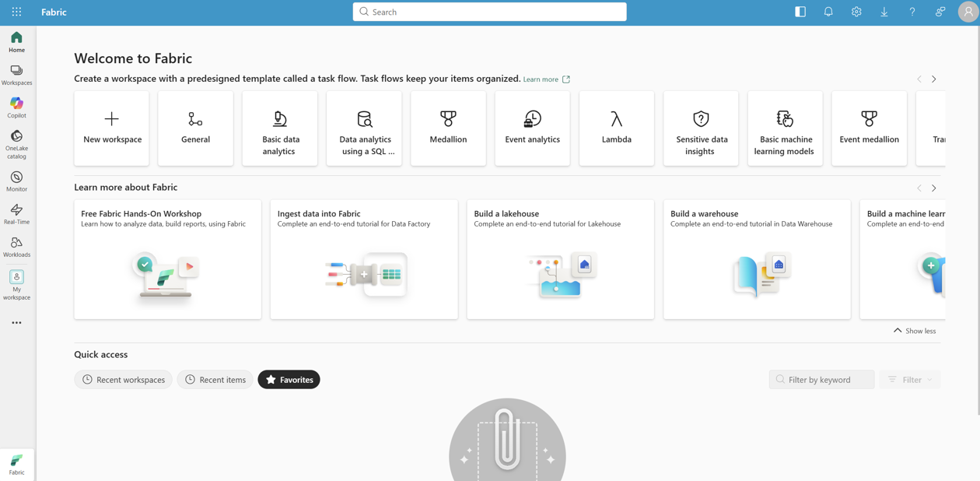Open the app launcher grid icon
980x481 pixels.
click(x=16, y=12)
